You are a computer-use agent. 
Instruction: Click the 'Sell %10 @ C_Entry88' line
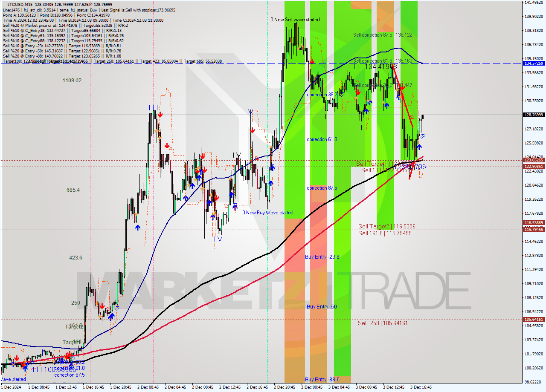(64, 40)
